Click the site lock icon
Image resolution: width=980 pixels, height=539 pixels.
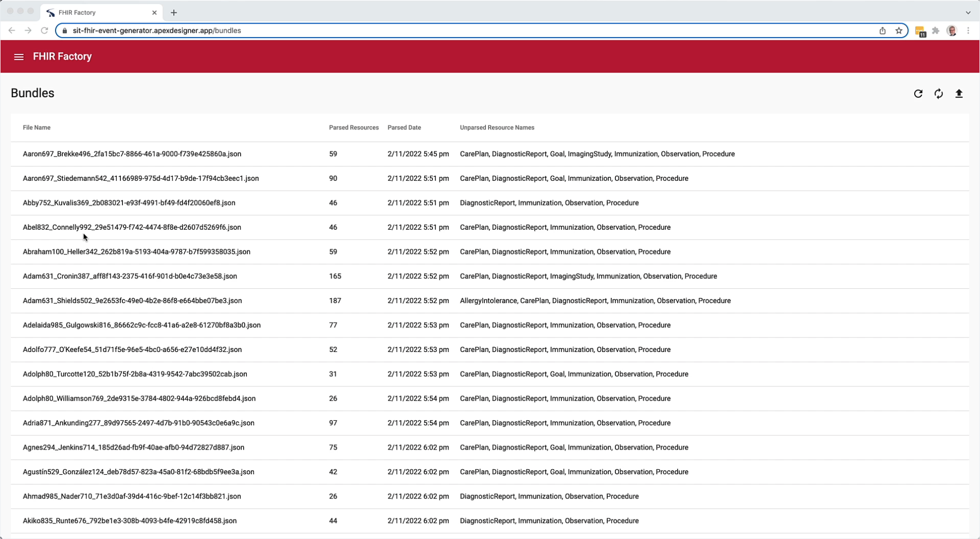pyautogui.click(x=65, y=31)
